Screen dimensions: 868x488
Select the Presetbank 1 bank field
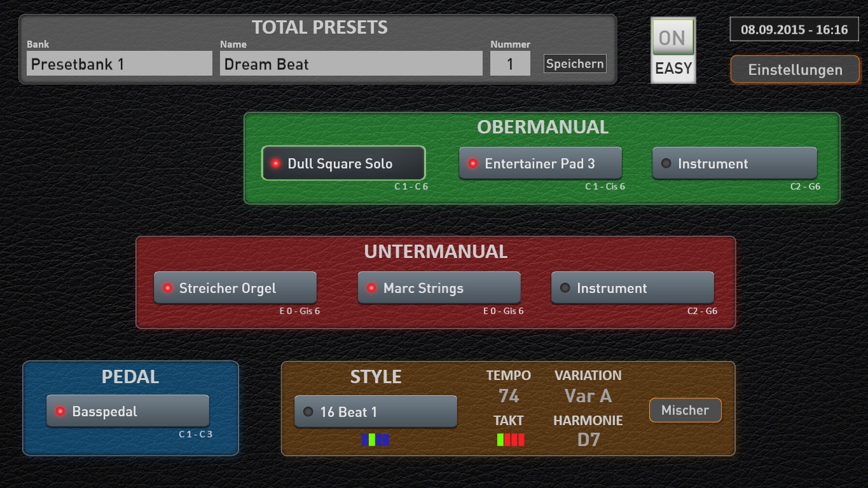point(120,64)
